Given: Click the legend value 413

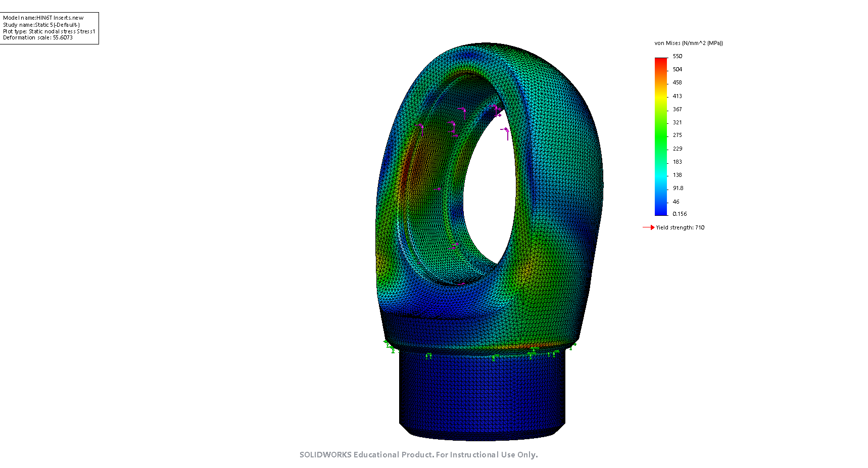Looking at the screenshot, I should pyautogui.click(x=678, y=96).
